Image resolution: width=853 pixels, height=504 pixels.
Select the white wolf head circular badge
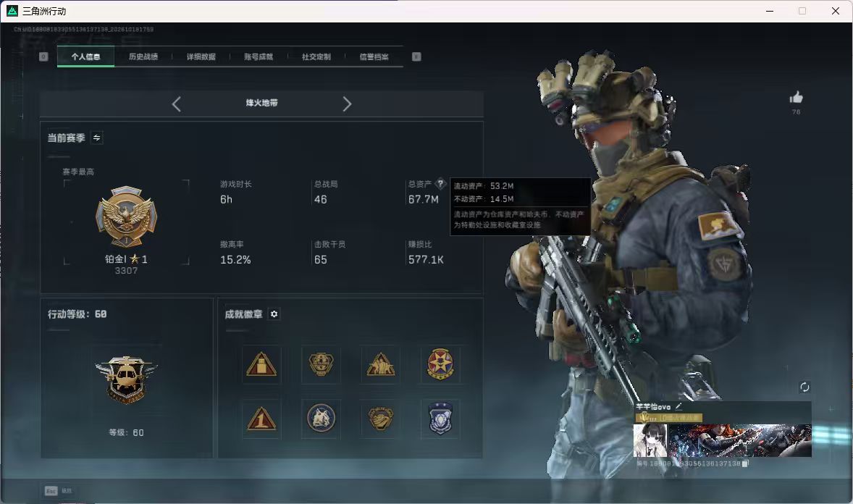tap(321, 419)
